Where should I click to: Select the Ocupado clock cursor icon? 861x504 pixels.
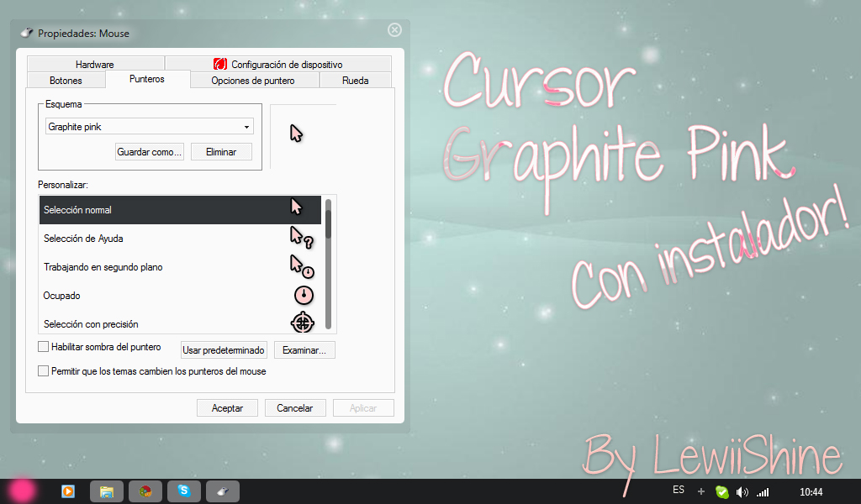[x=304, y=295]
